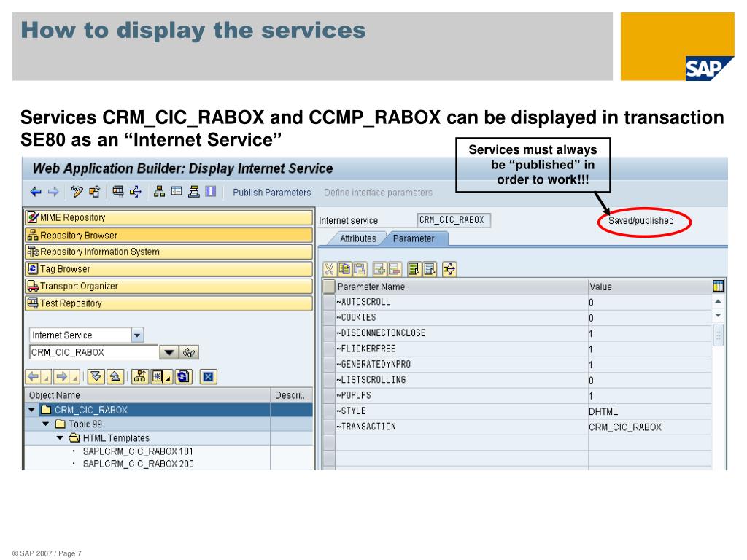The height and width of the screenshot is (560, 747).
Task: Click the Copy icon in parameter toolbar
Action: (344, 270)
